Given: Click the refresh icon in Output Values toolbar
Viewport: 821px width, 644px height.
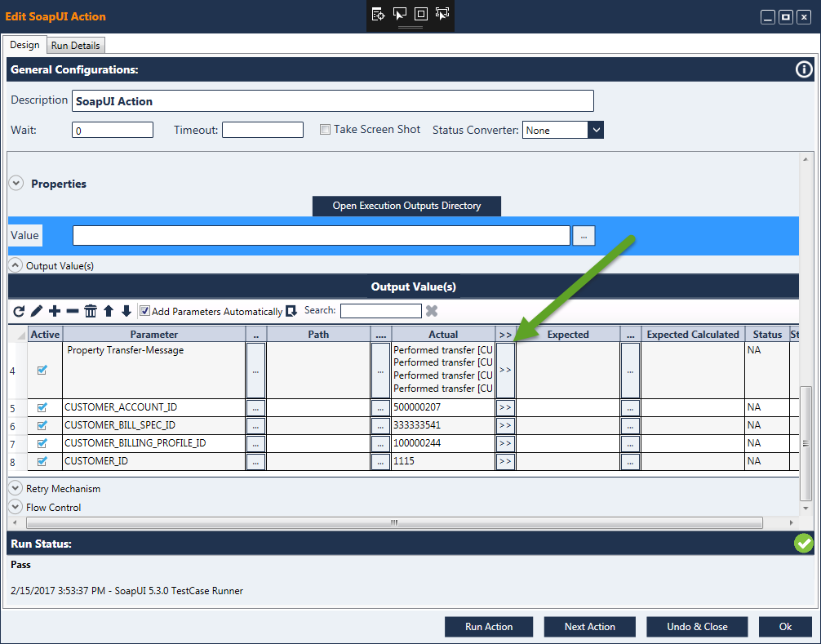Looking at the screenshot, I should (19, 312).
